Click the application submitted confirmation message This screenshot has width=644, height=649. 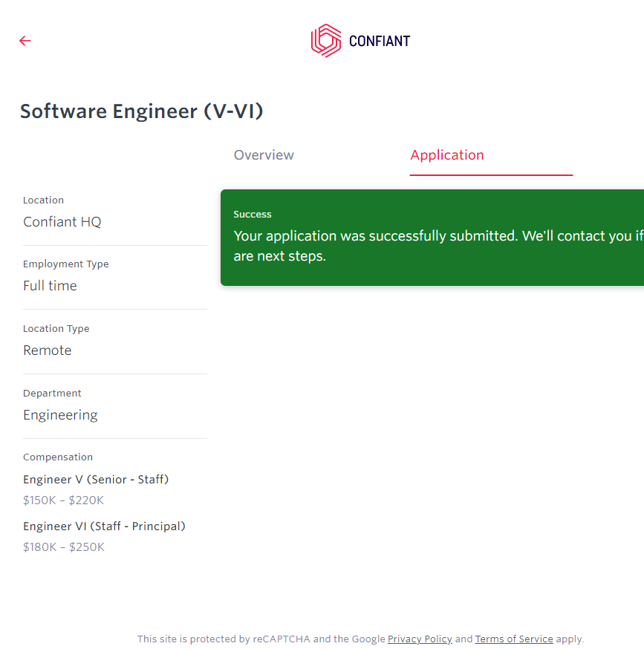pyautogui.click(x=431, y=246)
